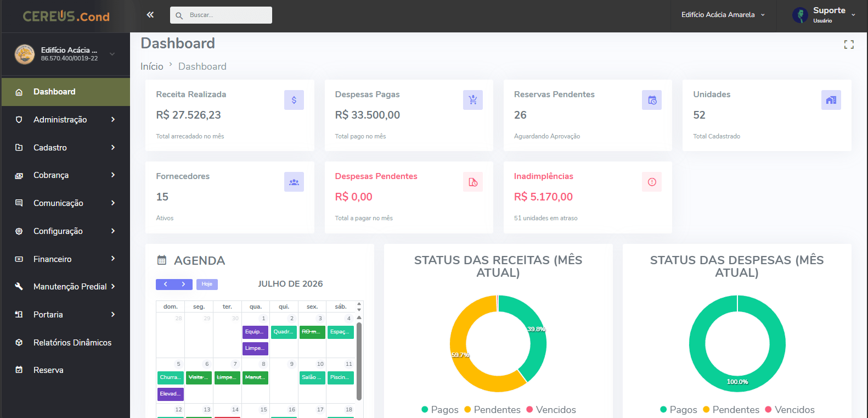The image size is (868, 418).
Task: Click the Comunicação message icon
Action: point(19,203)
